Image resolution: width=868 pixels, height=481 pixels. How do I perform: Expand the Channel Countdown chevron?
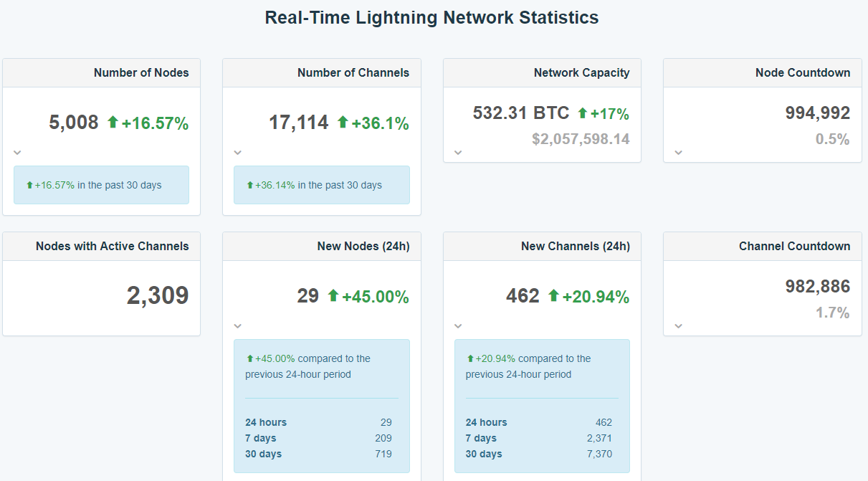coord(677,325)
